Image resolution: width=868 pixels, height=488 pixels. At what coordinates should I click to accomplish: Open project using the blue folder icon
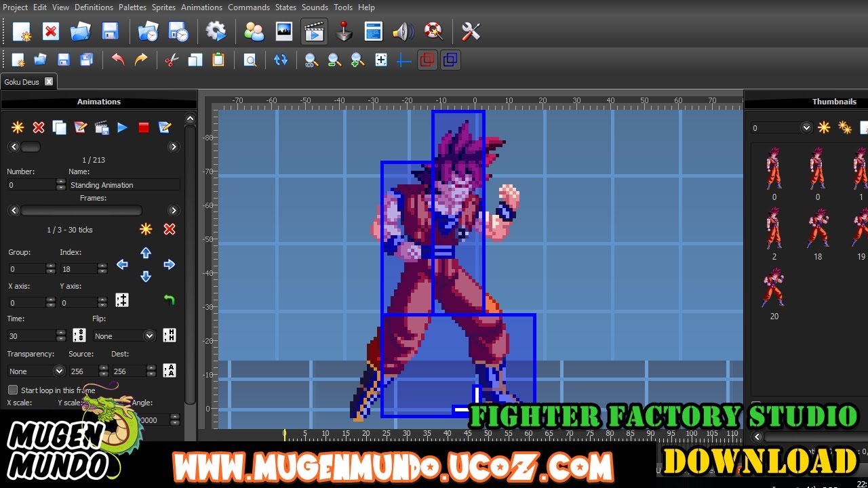(80, 31)
